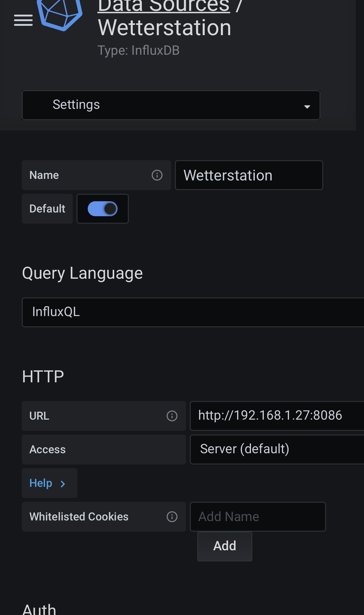Open the hamburger navigation menu
This screenshot has width=364, height=615.
pos(23,20)
